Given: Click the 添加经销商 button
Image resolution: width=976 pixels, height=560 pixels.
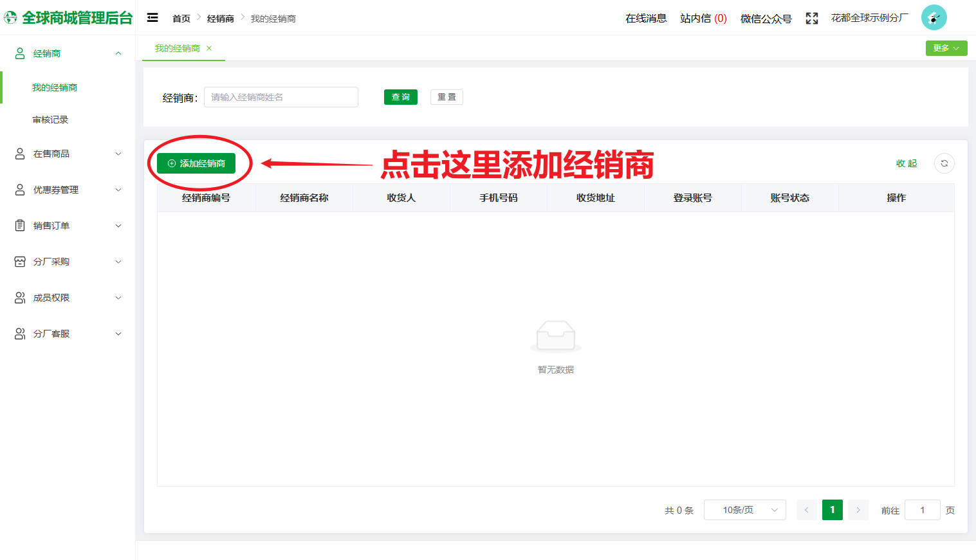Looking at the screenshot, I should 195,163.
